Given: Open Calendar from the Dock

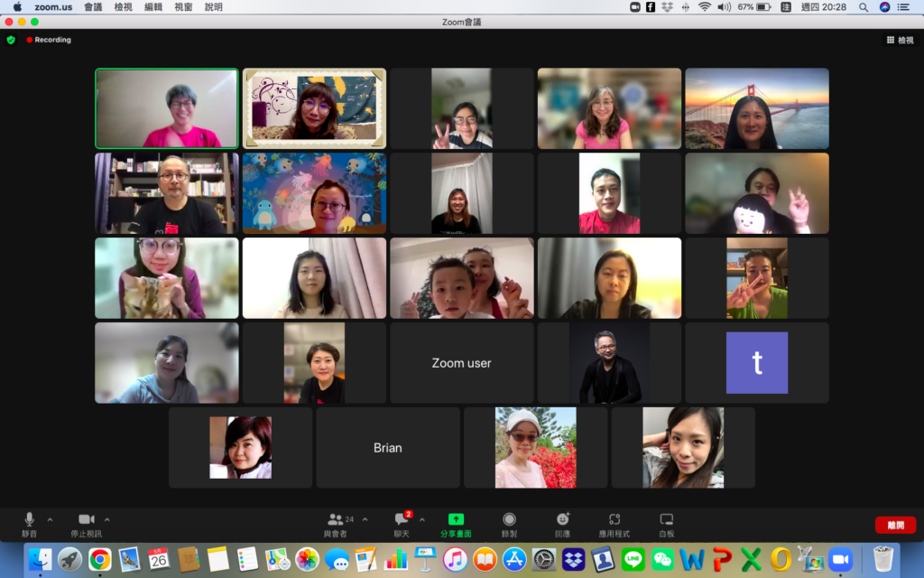Looking at the screenshot, I should (159, 559).
